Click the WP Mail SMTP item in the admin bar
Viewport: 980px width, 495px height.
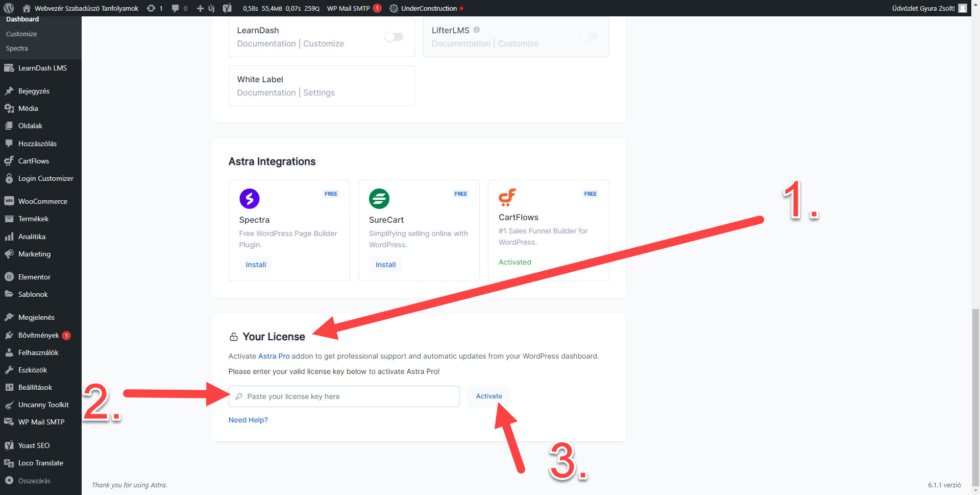354,8
